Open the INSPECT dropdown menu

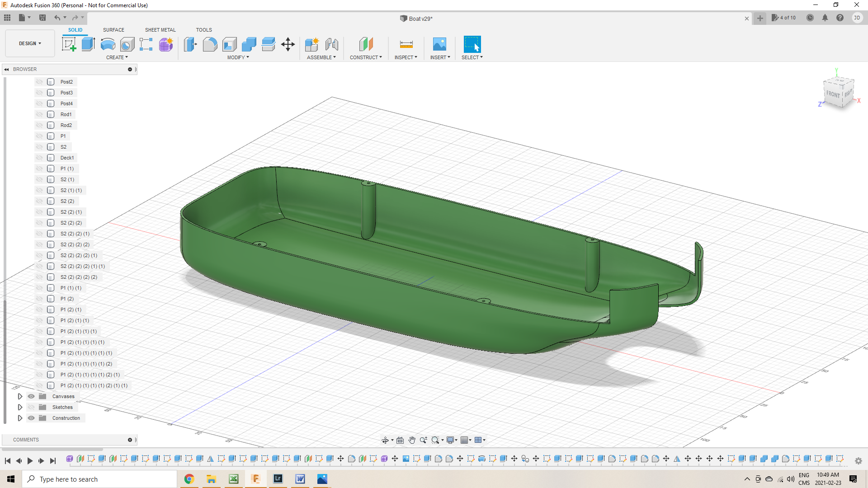(406, 57)
